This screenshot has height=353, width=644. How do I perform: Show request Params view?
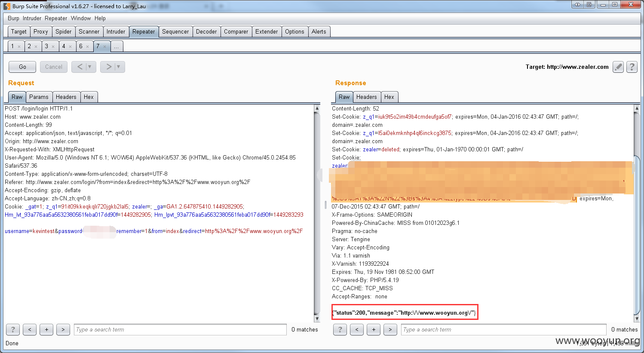click(x=39, y=97)
